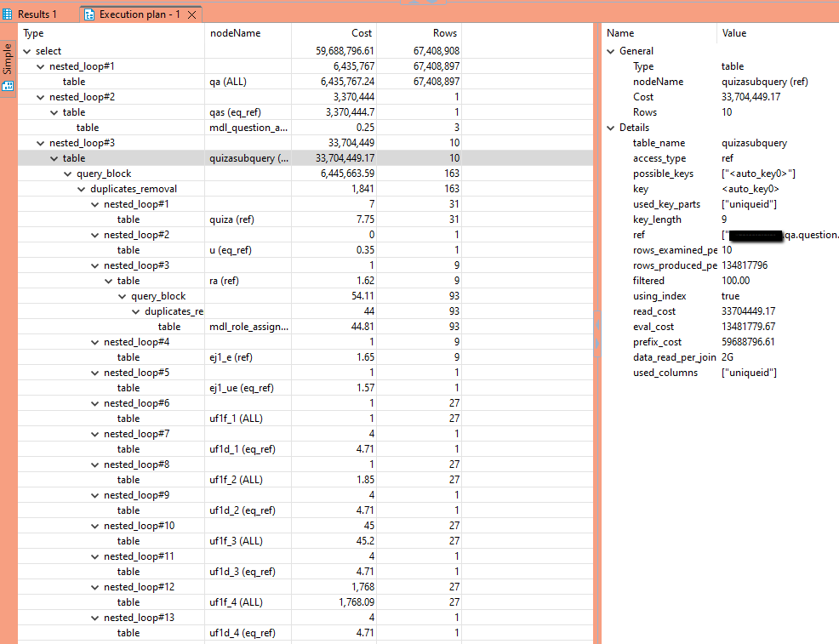This screenshot has width=839, height=644.
Task: Select the uf1f_2 (ALL) table row
Action: click(x=305, y=480)
